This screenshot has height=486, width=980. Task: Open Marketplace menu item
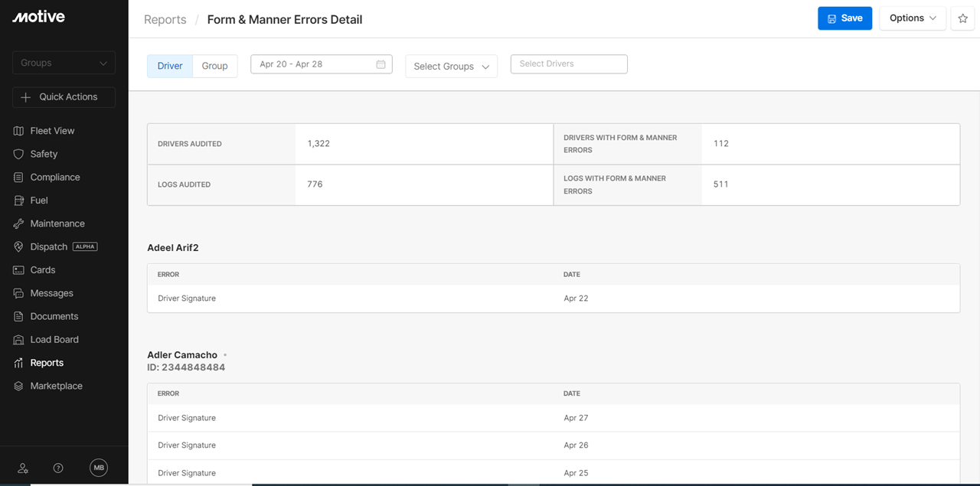pyautogui.click(x=56, y=386)
